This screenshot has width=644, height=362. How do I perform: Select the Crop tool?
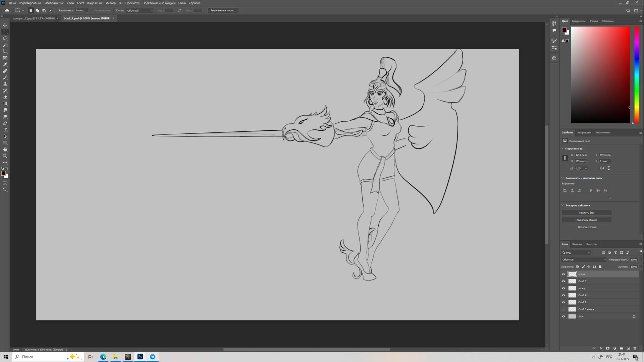point(5,51)
